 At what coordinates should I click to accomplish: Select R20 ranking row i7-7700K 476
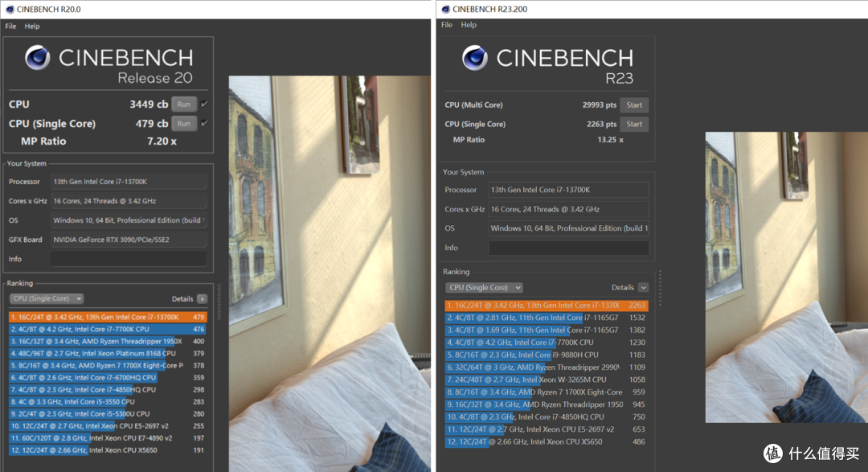pos(108,329)
